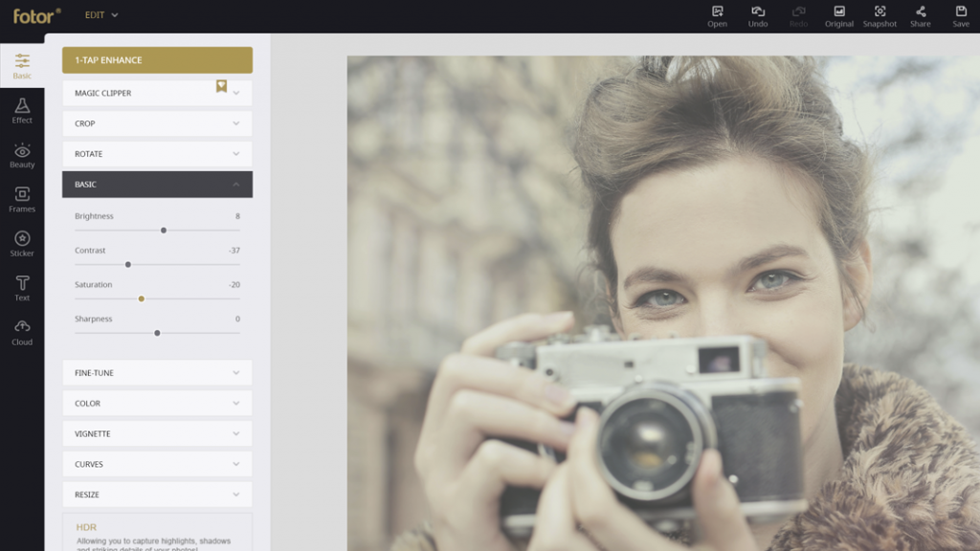The image size is (980, 551).
Task: Open the Text sidebar tool
Action: point(22,288)
